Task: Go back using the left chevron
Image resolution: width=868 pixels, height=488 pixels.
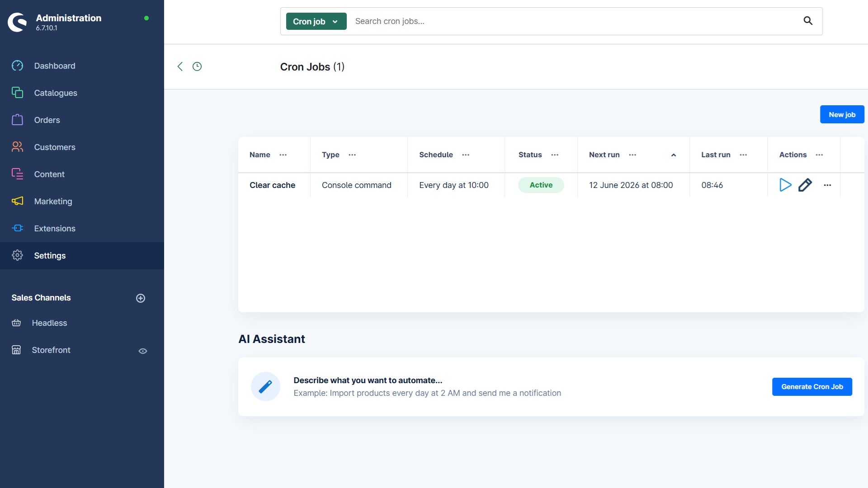Action: [x=180, y=66]
